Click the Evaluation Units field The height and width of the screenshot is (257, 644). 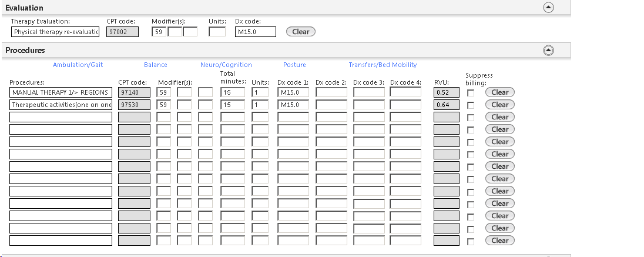[x=217, y=32]
